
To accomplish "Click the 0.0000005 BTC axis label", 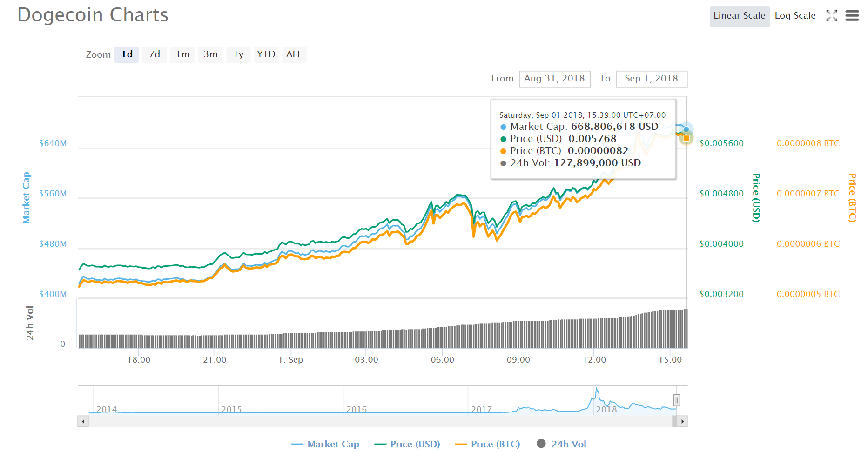I will click(x=808, y=294).
